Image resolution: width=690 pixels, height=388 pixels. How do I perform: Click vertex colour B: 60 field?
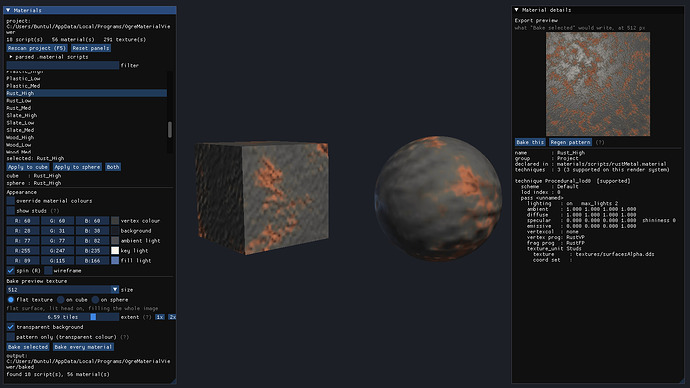(92, 220)
